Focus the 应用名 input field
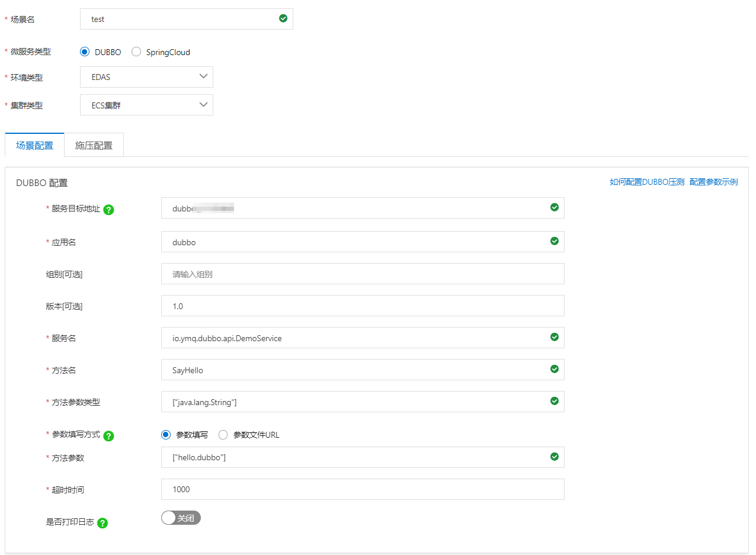 (x=363, y=242)
